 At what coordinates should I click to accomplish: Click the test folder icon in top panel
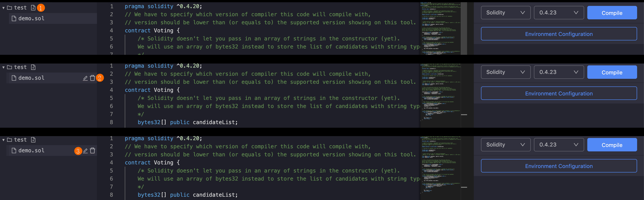click(x=10, y=7)
